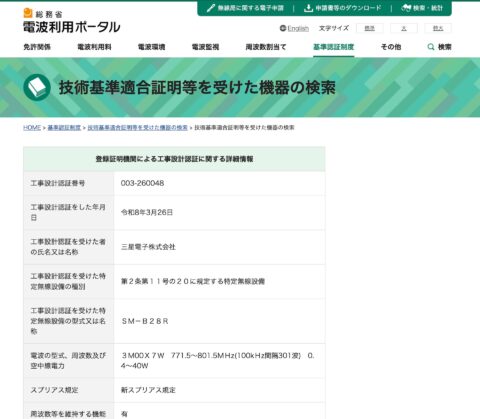The image size is (480, 419).
Task: Open the 免許関係 menu
Action: pyautogui.click(x=37, y=47)
